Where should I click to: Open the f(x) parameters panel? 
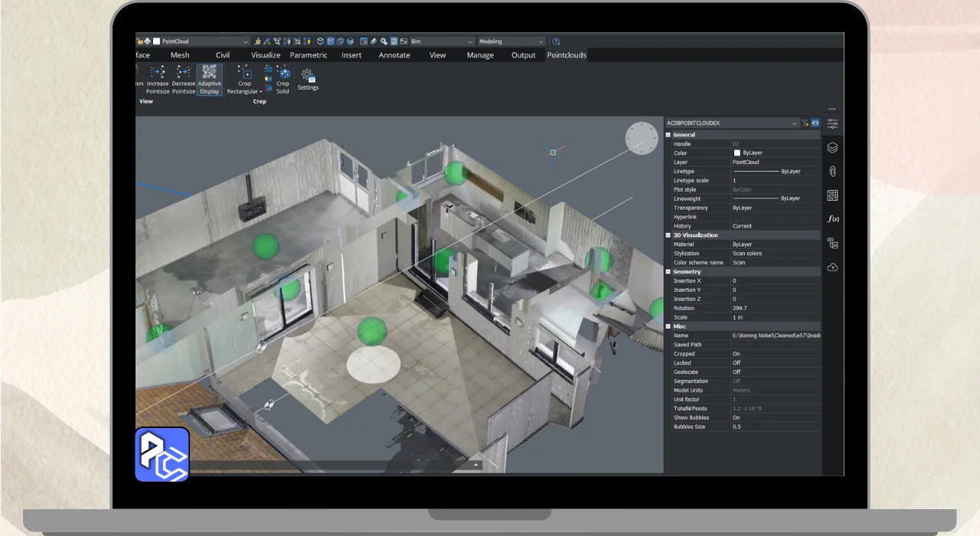point(833,219)
